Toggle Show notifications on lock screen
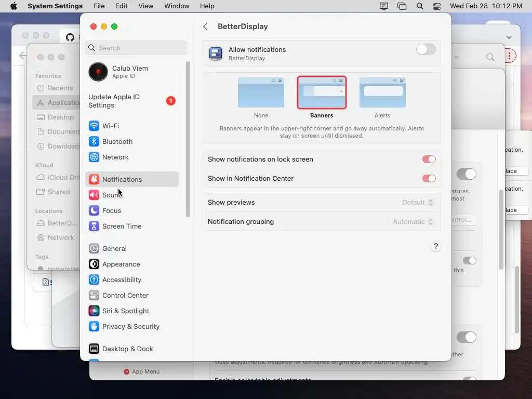This screenshot has height=399, width=532. coord(429,159)
